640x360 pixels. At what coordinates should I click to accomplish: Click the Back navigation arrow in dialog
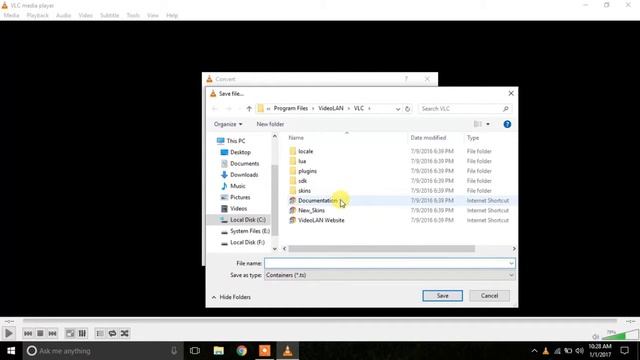click(215, 109)
